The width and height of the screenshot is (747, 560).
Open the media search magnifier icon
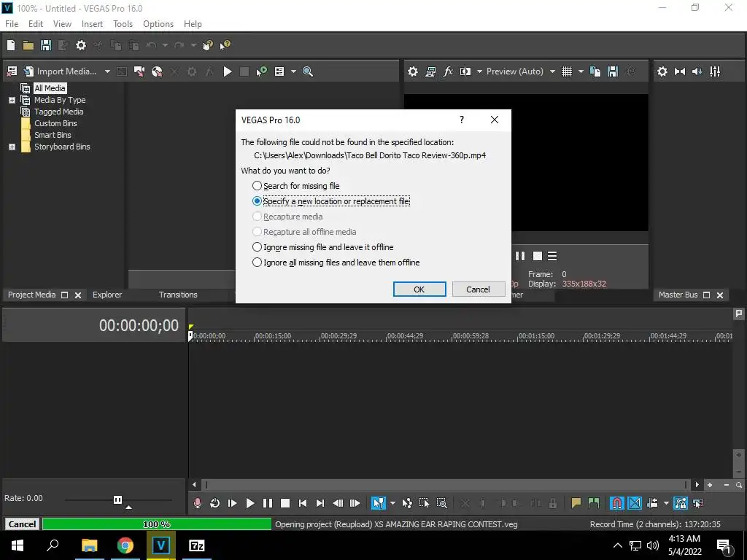[x=308, y=71]
